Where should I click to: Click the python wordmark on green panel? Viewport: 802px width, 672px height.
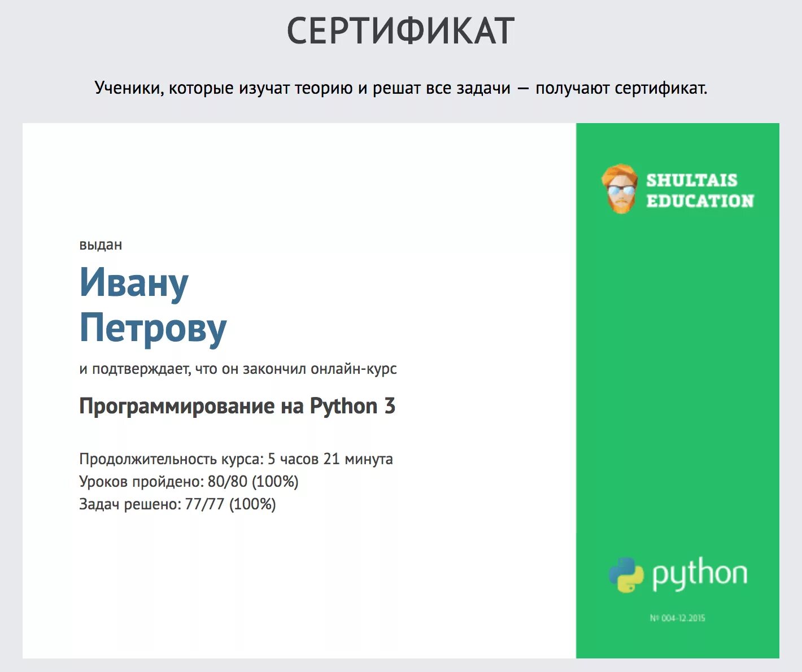pos(699,575)
